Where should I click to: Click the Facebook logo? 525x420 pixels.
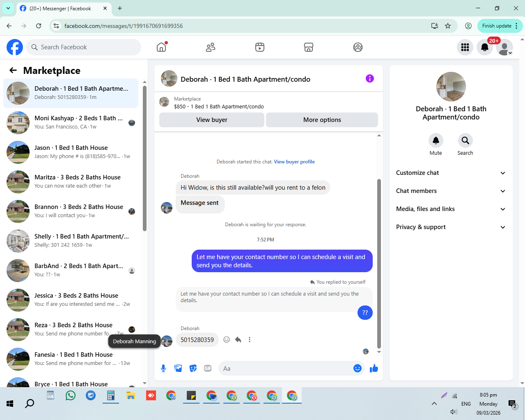point(15,47)
